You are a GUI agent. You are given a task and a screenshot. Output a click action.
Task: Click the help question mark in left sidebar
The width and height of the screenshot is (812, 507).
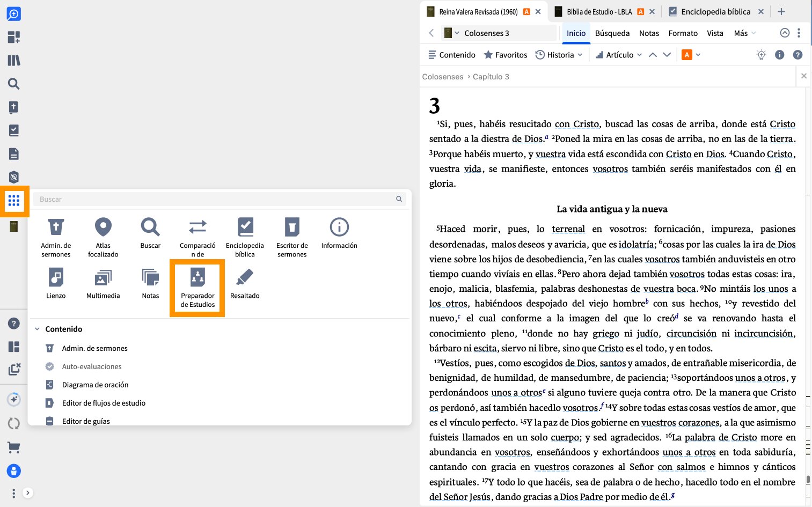click(14, 324)
